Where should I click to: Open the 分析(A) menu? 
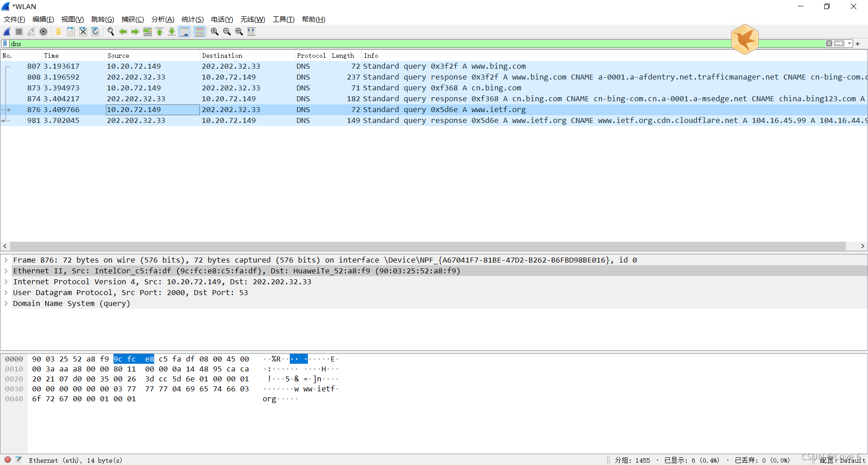point(163,19)
